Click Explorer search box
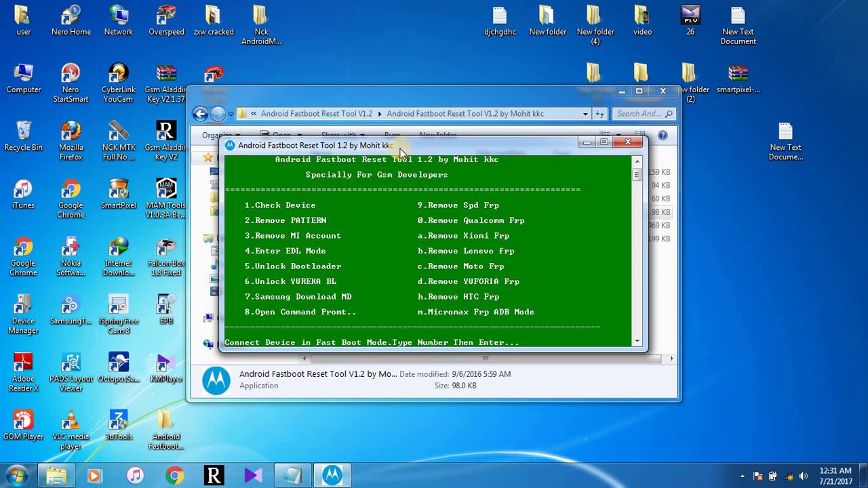Viewport: 868px width, 488px height. coord(644,114)
